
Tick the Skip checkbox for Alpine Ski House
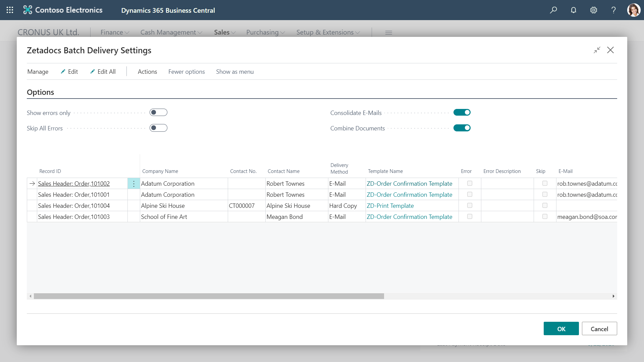click(x=545, y=205)
